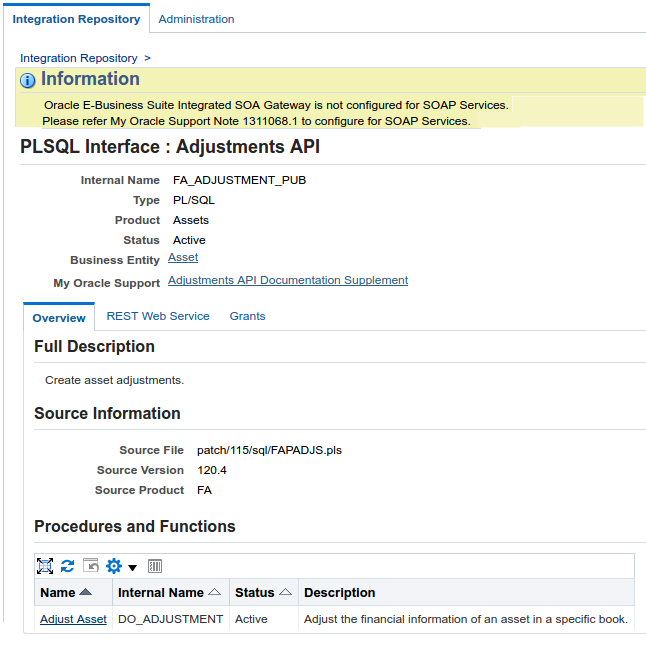Screen dimensions: 646x650
Task: Expand the gear dropdown arrow
Action: click(132, 568)
